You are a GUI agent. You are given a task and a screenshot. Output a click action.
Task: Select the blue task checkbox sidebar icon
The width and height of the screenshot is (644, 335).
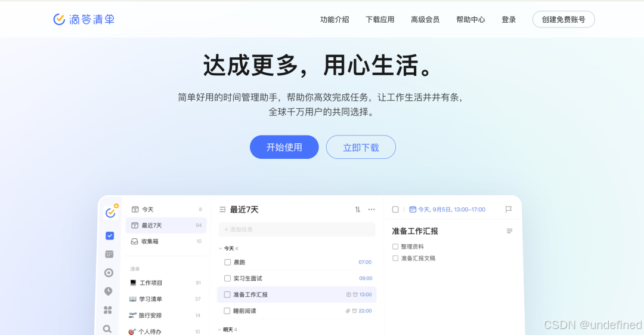click(x=110, y=235)
